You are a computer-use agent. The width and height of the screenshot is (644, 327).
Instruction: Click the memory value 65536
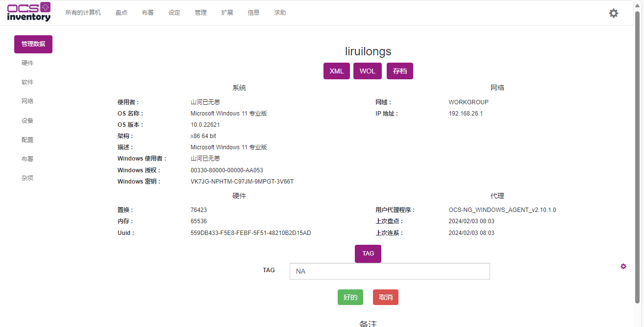[x=198, y=221]
